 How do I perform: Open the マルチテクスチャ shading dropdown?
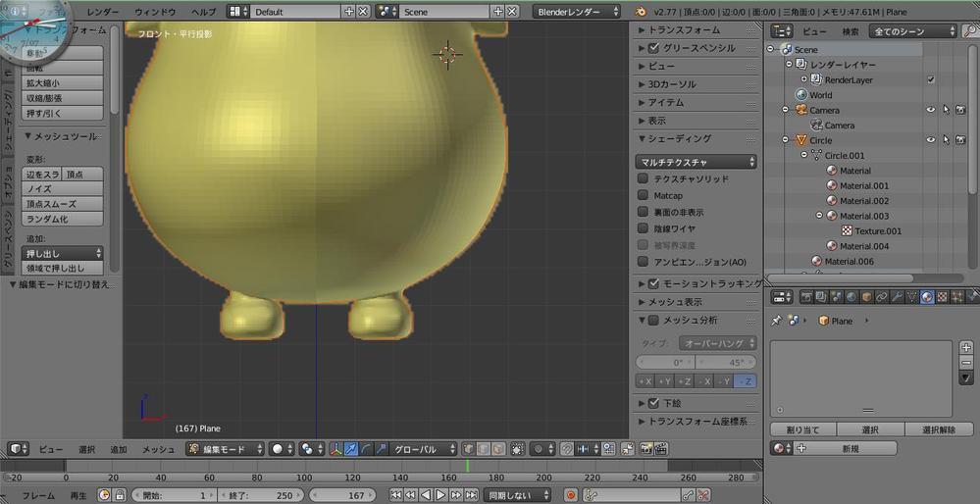point(696,162)
